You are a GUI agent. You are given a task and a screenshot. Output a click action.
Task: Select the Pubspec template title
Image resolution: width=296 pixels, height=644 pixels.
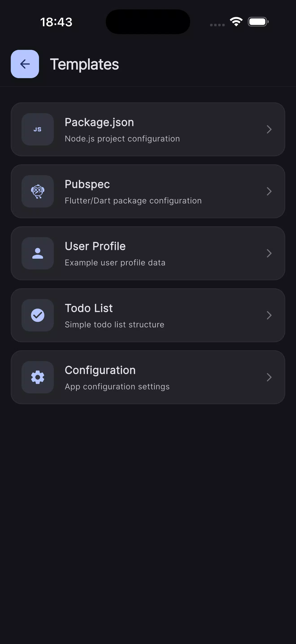[87, 185]
